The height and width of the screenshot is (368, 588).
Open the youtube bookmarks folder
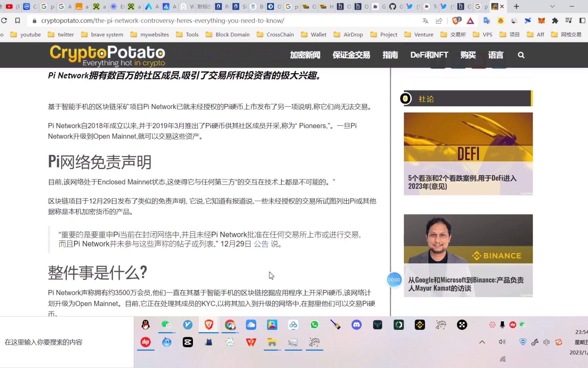click(26, 34)
